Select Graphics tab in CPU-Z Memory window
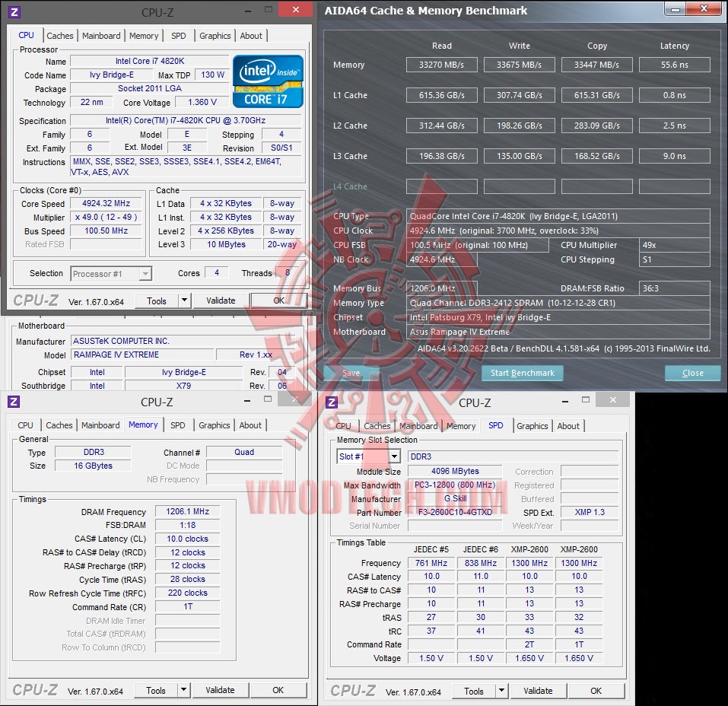The width and height of the screenshot is (728, 706). pyautogui.click(x=214, y=425)
